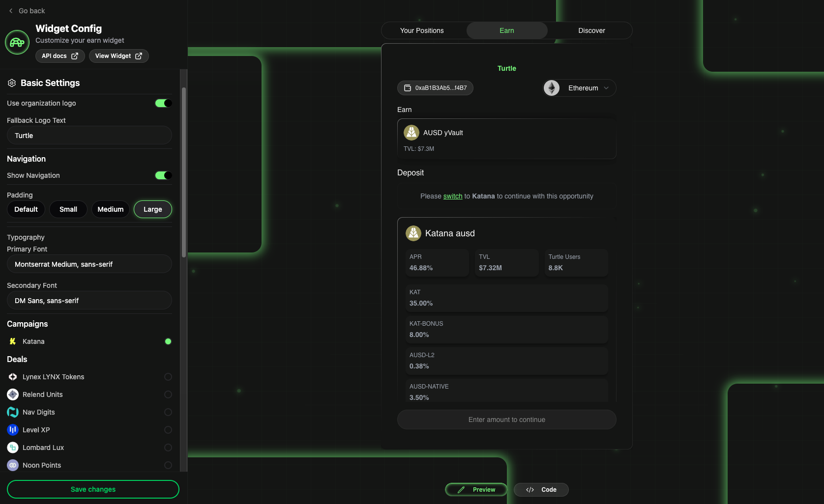Click the Go back chevron arrow

[11, 11]
